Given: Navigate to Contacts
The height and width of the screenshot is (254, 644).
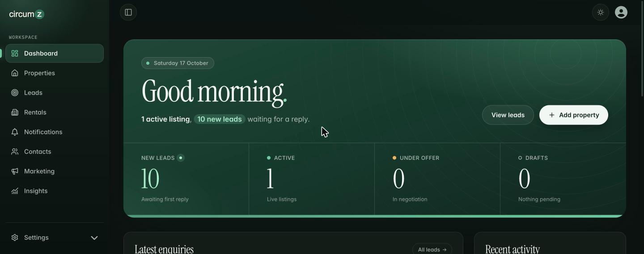Looking at the screenshot, I should pyautogui.click(x=55, y=152).
